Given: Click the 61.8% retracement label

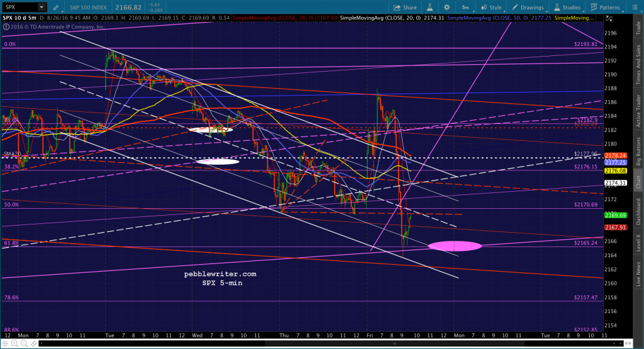Looking at the screenshot, I should point(11,243).
